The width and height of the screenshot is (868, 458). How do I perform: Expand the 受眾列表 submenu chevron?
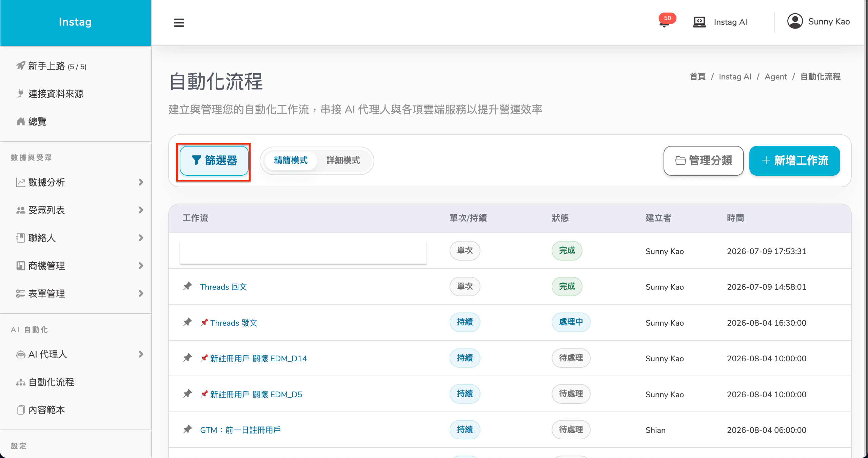(x=141, y=210)
